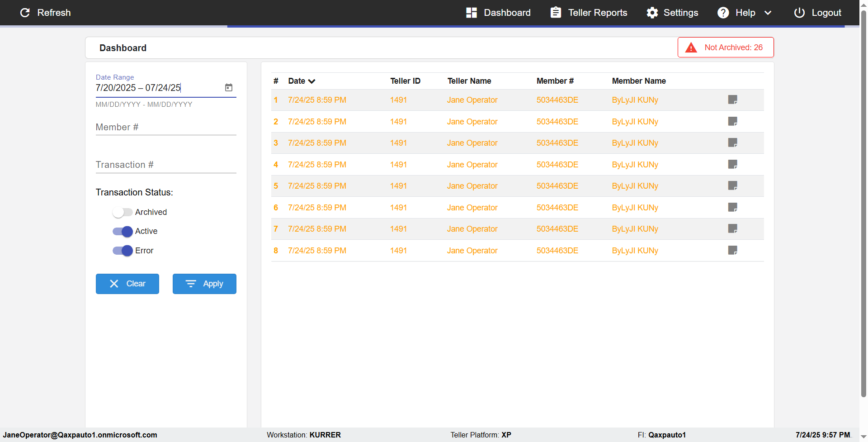Expand the Help dropdown menu
Viewport: 868px width, 442px height.
(x=767, y=13)
